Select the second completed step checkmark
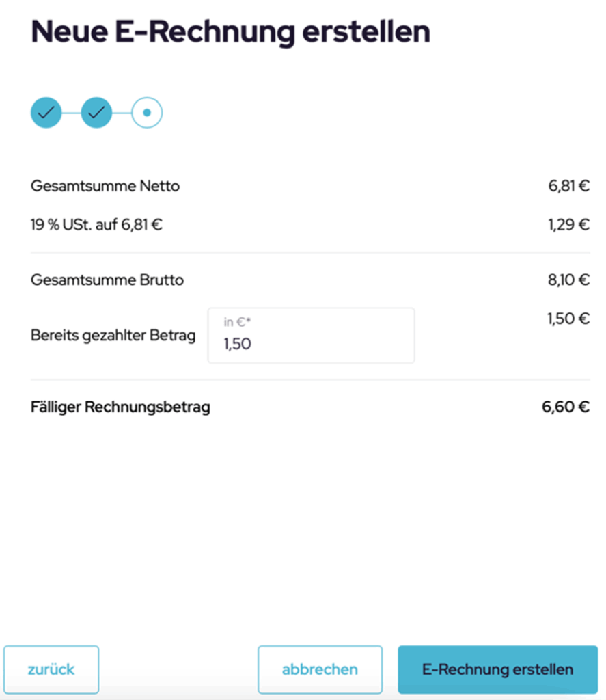The image size is (606, 700). tap(96, 113)
